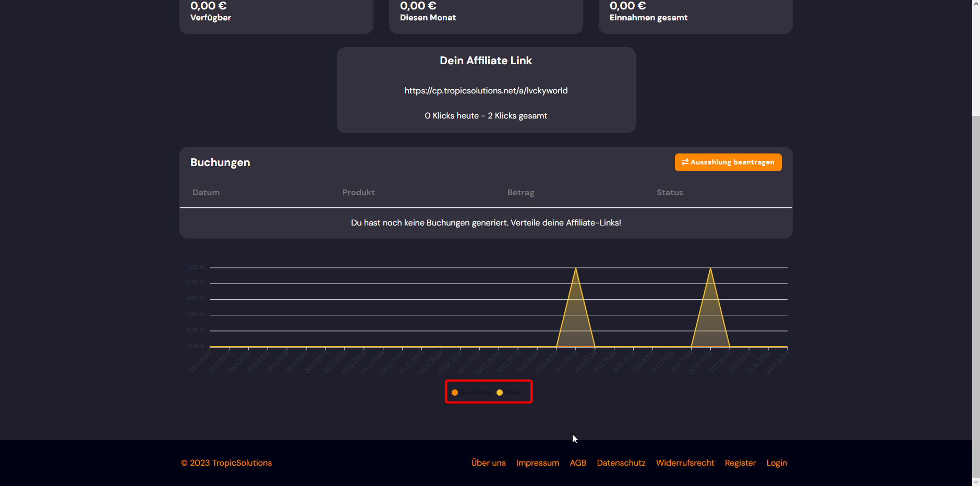
Task: Click the Betrag column header
Action: click(x=521, y=193)
